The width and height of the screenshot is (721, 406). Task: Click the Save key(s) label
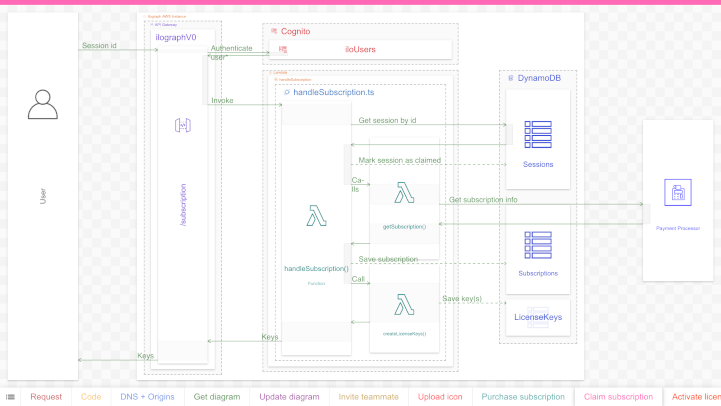(x=462, y=299)
